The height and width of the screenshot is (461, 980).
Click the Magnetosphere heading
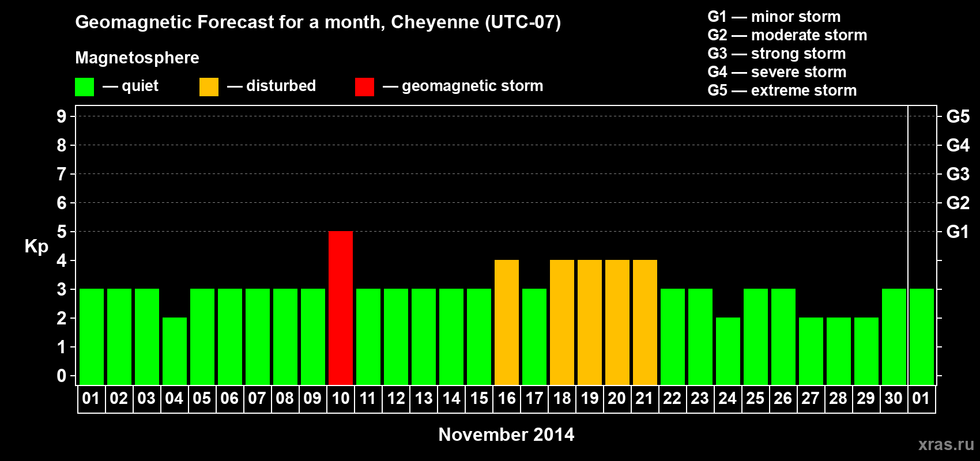tap(137, 58)
